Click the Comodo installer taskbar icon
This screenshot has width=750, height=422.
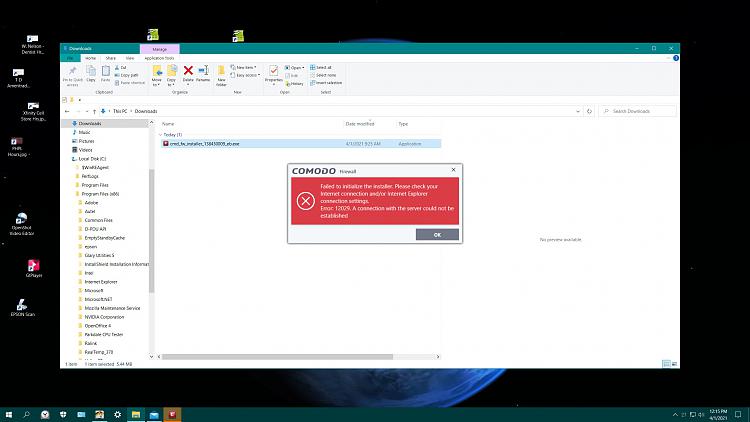point(172,414)
